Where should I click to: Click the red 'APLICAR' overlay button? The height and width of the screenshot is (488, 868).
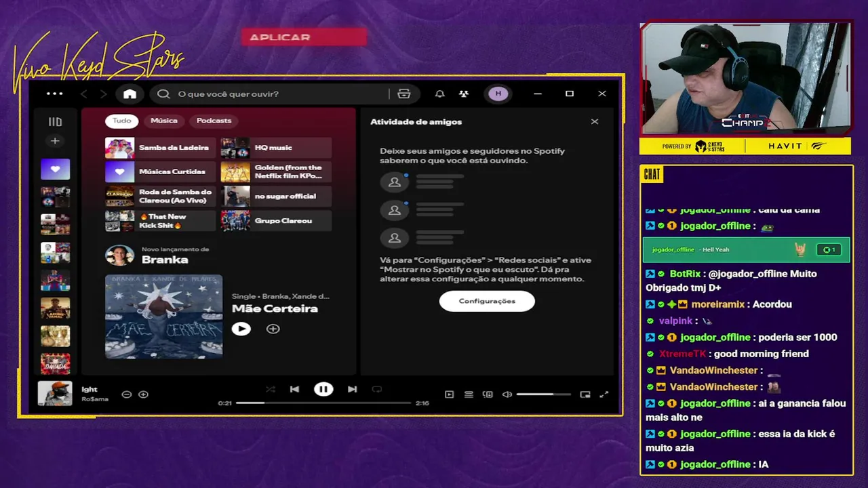[x=304, y=37]
